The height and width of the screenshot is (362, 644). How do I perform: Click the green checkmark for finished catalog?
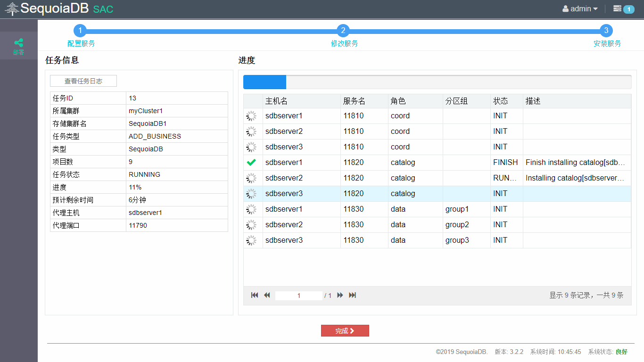(x=252, y=162)
